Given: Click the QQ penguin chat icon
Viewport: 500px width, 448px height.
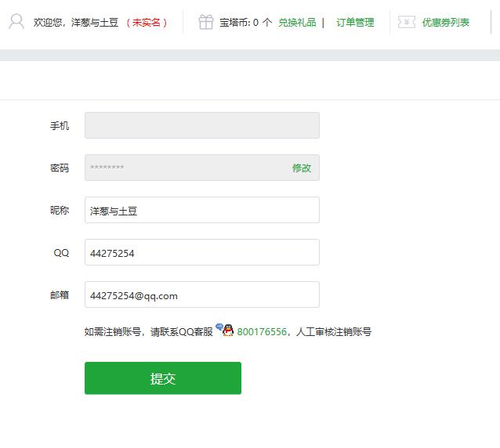Looking at the screenshot, I should point(224,330).
